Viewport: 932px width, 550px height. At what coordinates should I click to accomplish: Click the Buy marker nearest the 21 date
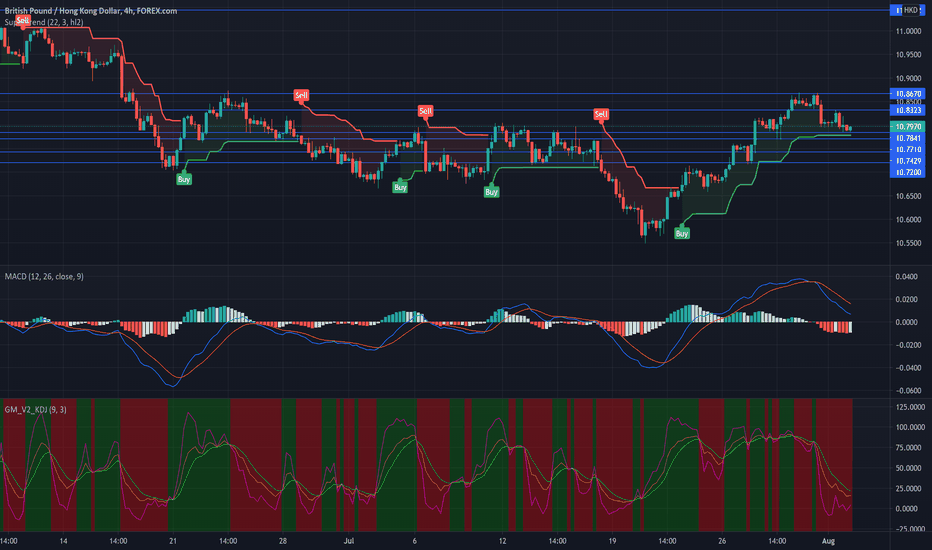[184, 179]
